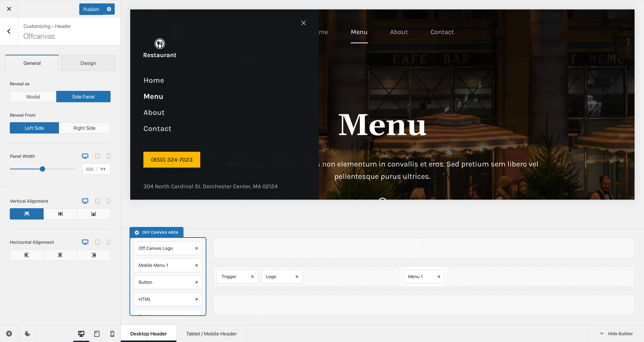Image resolution: width=644 pixels, height=342 pixels.
Task: Select tablet device for Panel Width
Action: tap(97, 156)
